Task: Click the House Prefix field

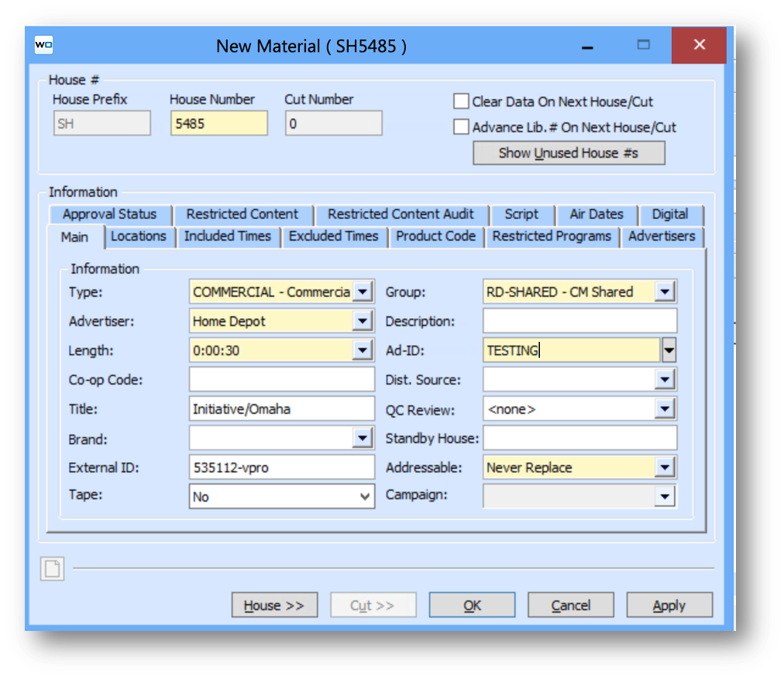Action: point(102,123)
